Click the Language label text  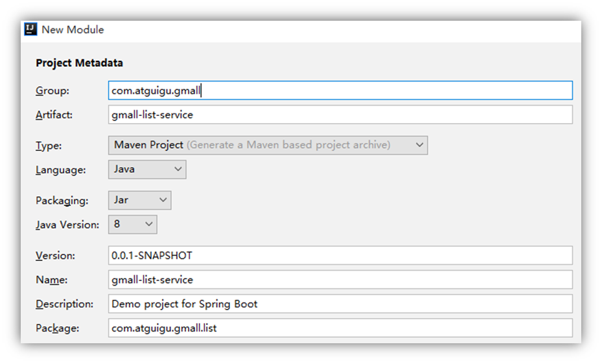(x=60, y=170)
